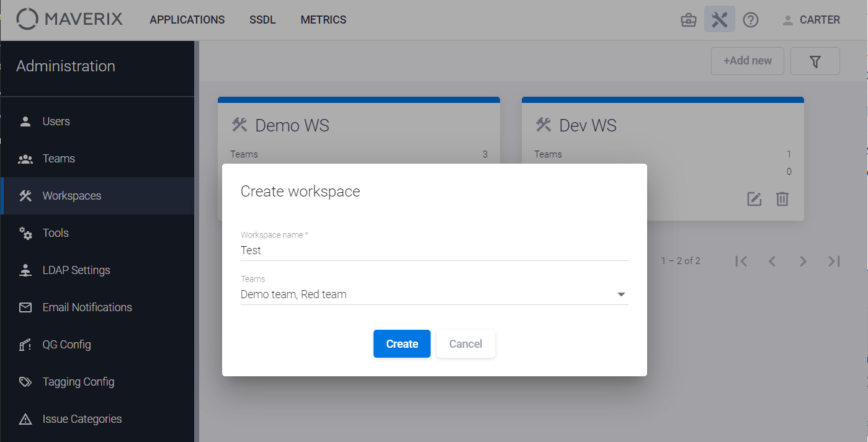Click the filter funnel icon button
Screen dimensions: 868x442
tap(815, 61)
